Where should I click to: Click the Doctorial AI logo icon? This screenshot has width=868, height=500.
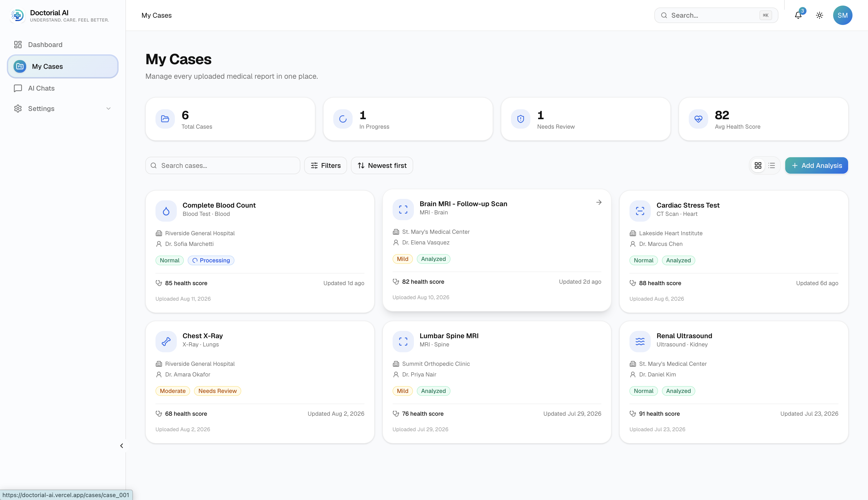(17, 16)
